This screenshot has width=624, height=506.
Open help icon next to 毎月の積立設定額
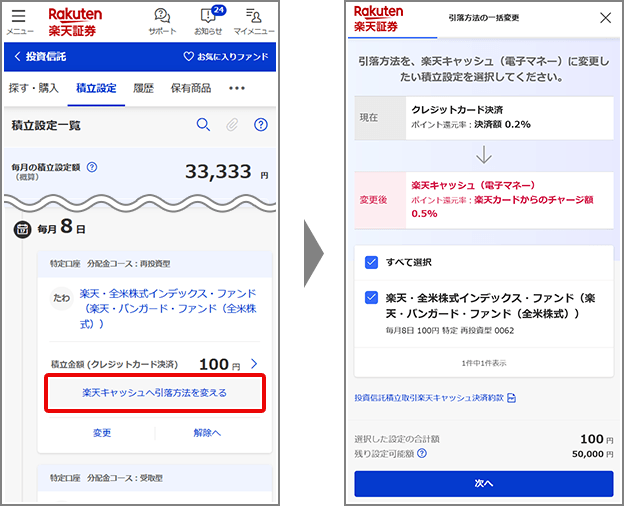[92, 167]
